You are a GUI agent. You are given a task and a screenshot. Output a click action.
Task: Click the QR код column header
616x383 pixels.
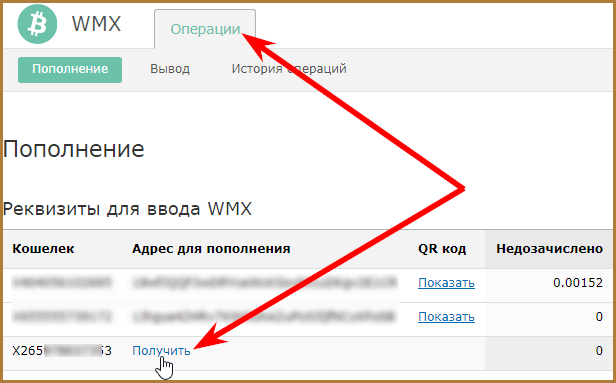point(442,249)
